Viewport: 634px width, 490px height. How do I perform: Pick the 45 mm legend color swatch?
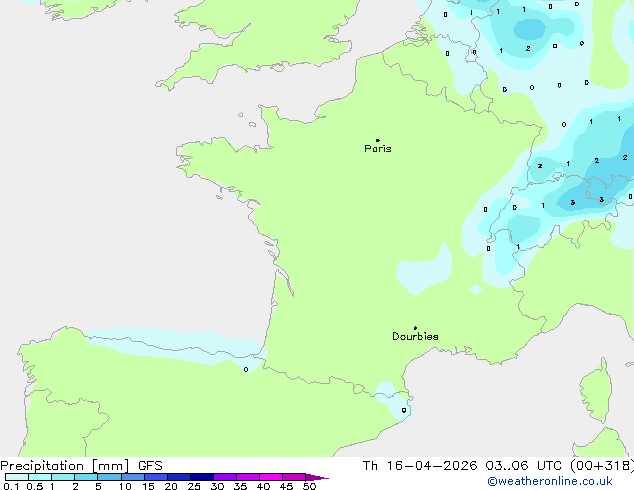[x=294, y=477]
